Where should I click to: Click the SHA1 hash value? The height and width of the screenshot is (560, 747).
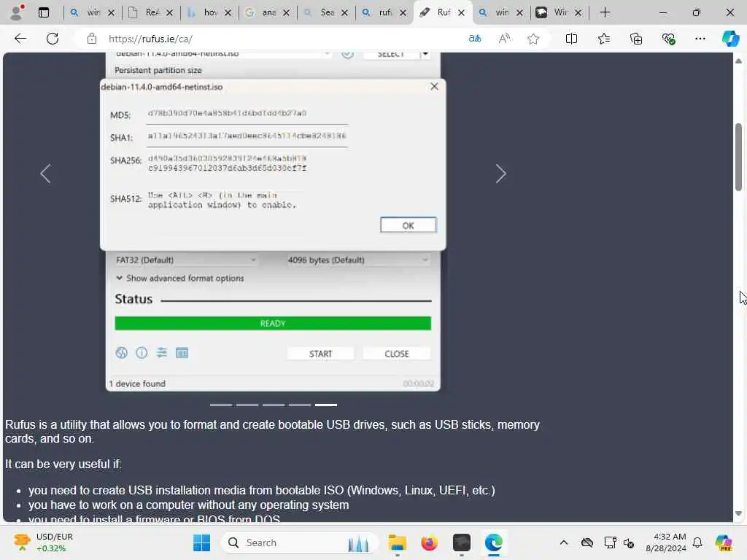pyautogui.click(x=247, y=136)
